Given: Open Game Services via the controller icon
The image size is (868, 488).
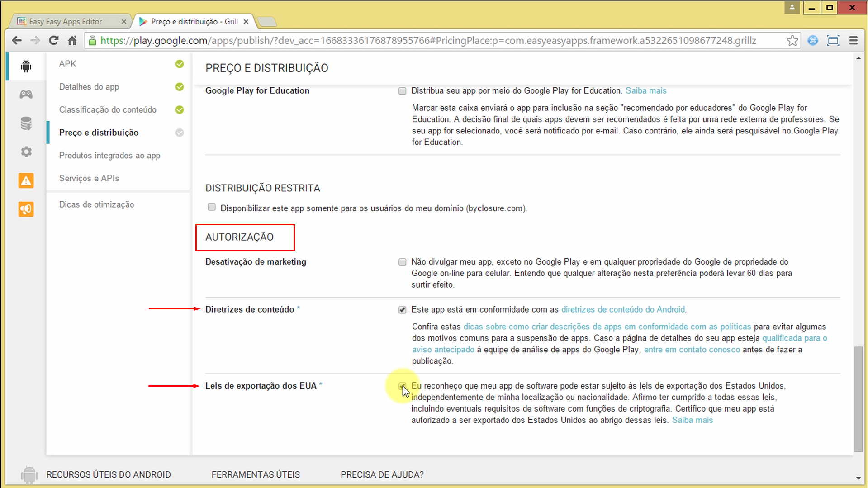Looking at the screenshot, I should pos(26,95).
